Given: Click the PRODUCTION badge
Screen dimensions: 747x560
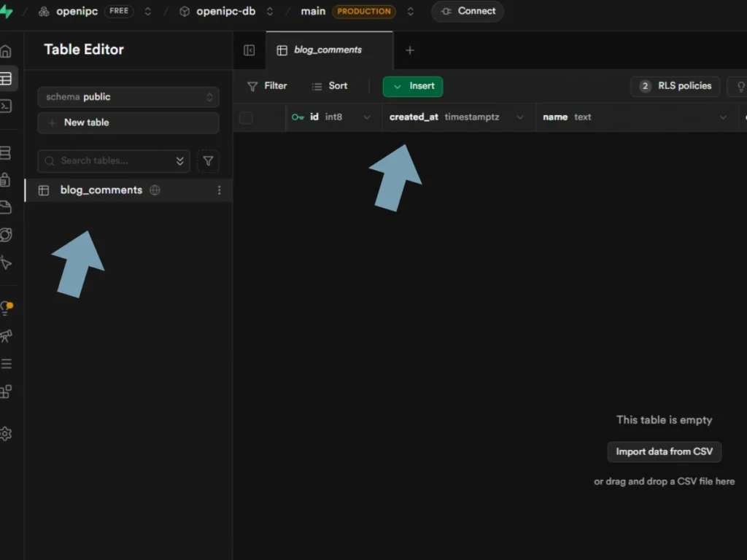Looking at the screenshot, I should point(364,12).
